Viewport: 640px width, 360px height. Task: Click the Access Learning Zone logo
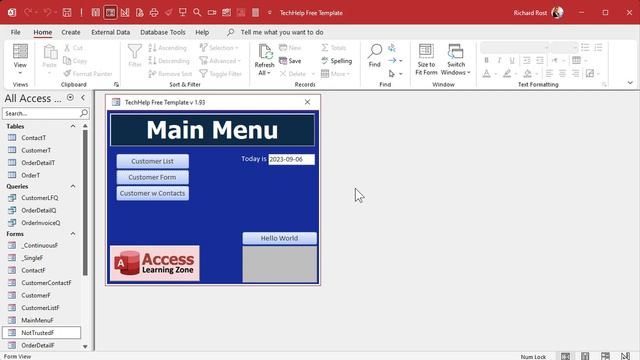(x=155, y=263)
